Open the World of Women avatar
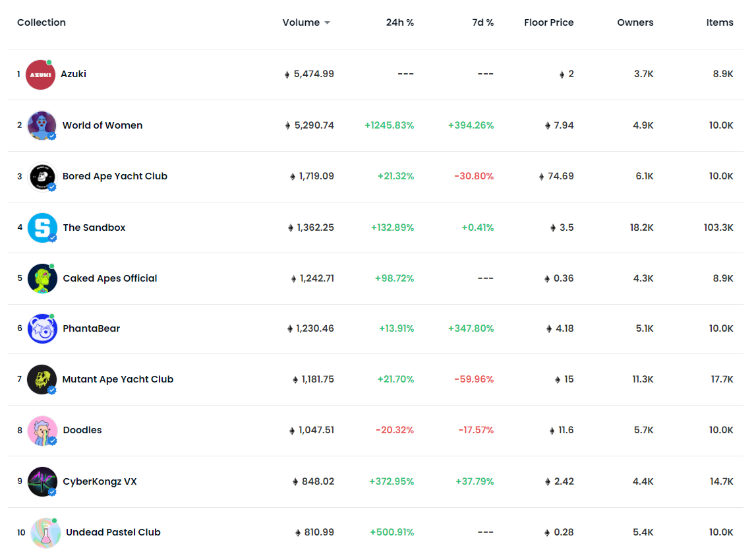Viewport: 756px width, 550px height. pyautogui.click(x=42, y=125)
